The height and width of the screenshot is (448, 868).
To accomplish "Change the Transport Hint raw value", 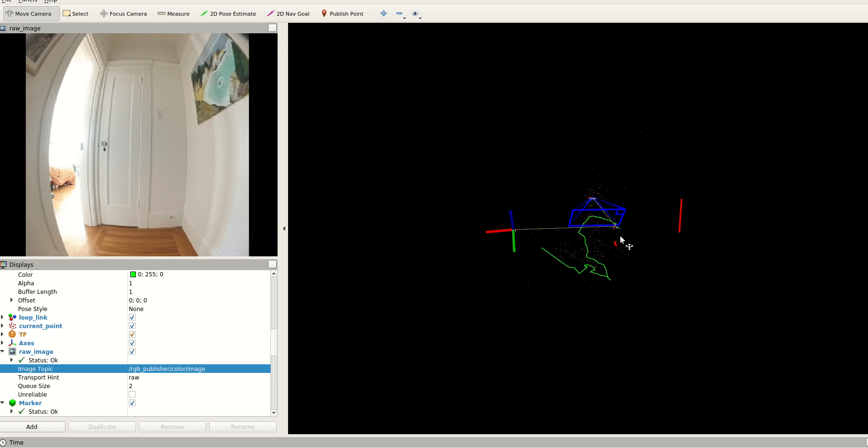I will pos(199,377).
